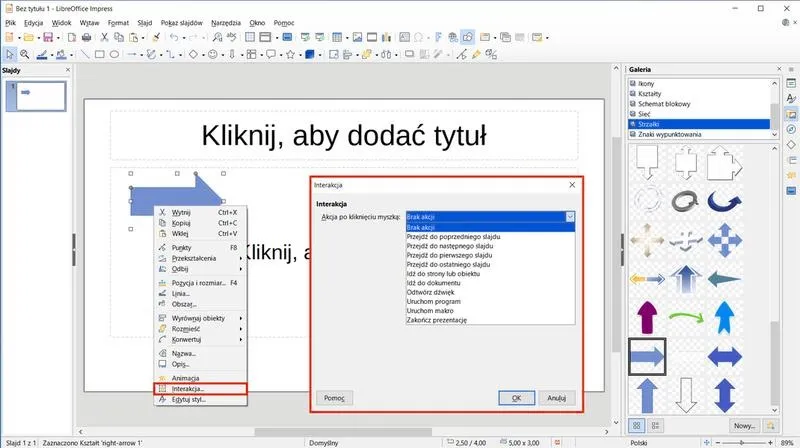Click the Clone formatting paintbrush icon
Viewport: 800px width, 448px height.
click(156, 37)
